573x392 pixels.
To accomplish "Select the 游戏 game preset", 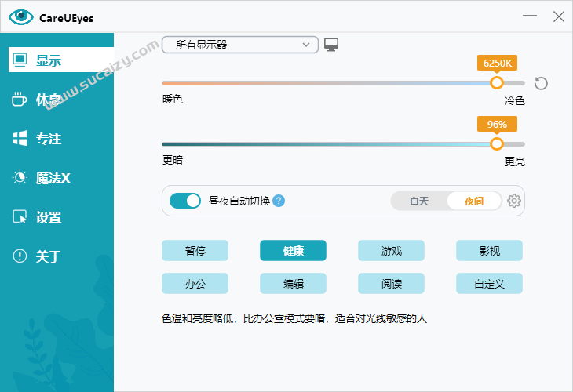I will click(391, 251).
